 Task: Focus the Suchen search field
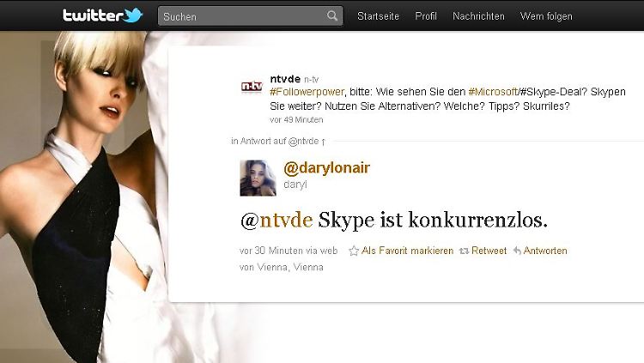(250, 16)
